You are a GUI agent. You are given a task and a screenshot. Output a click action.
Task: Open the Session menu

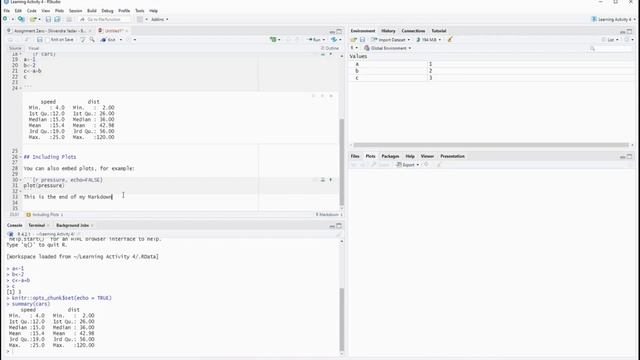tap(76, 11)
